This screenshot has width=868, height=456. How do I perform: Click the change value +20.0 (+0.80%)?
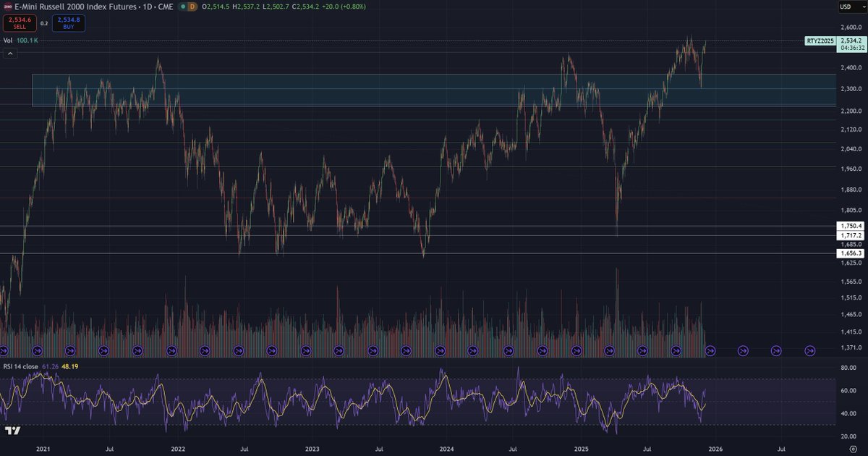pyautogui.click(x=346, y=7)
